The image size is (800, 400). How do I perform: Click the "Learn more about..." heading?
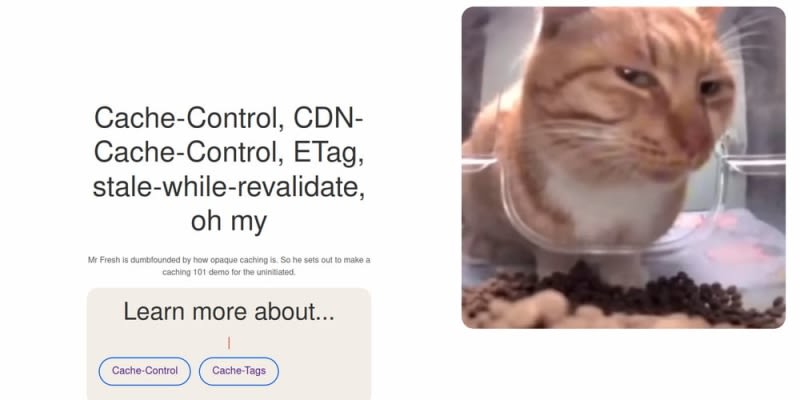(x=229, y=311)
